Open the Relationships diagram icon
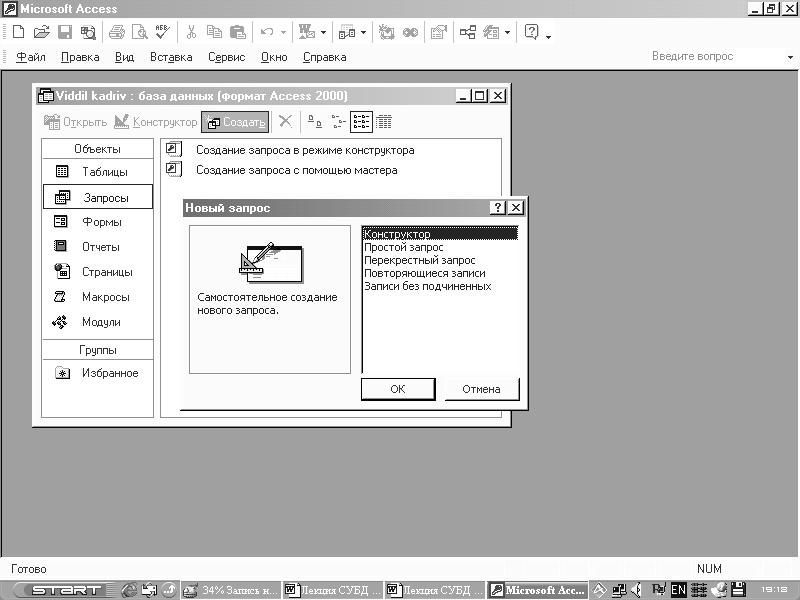This screenshot has width=800, height=600. 467,32
